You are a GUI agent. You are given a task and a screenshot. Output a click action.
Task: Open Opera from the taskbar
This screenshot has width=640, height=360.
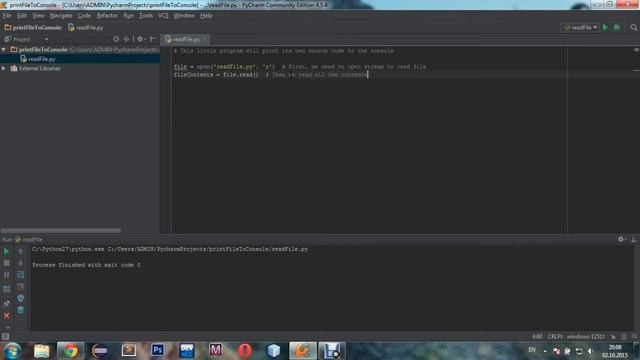(245, 351)
